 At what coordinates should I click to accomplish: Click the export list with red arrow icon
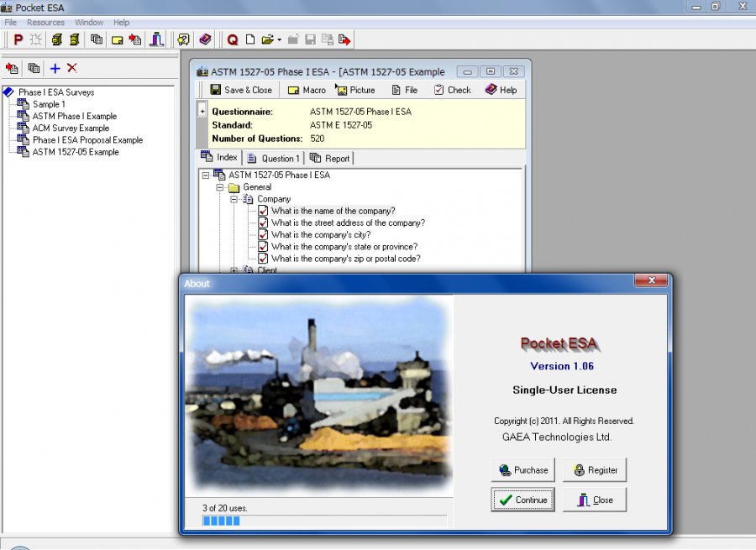click(x=344, y=39)
